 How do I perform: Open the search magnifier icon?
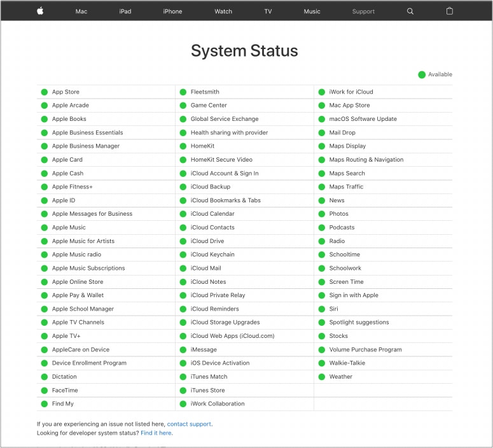tap(410, 11)
